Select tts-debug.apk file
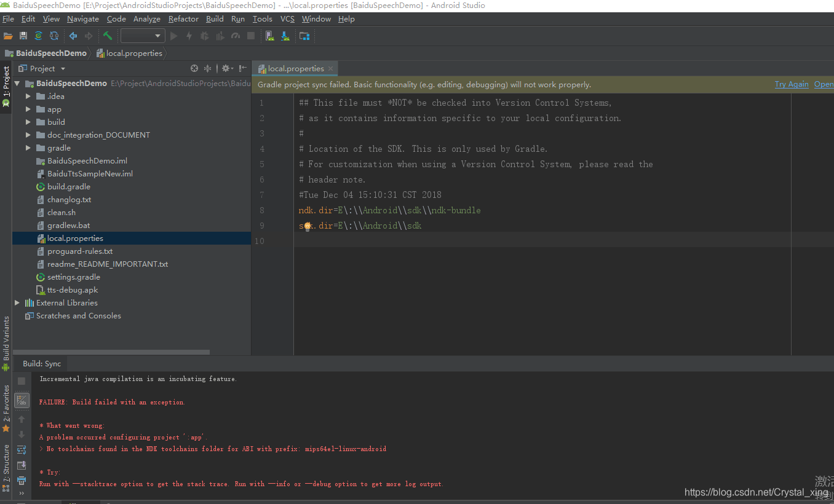The image size is (834, 504). pyautogui.click(x=73, y=289)
